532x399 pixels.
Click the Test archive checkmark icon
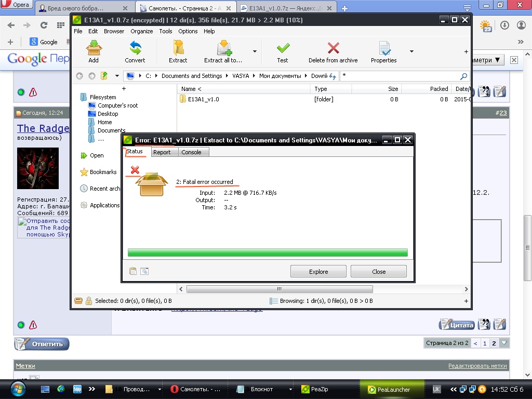[283, 48]
